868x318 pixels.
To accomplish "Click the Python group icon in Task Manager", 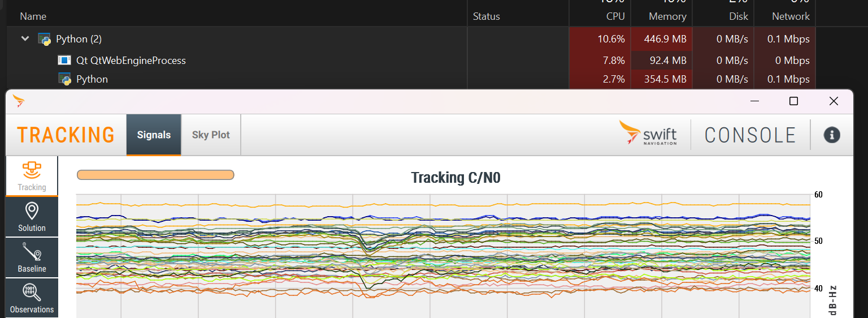I will [x=45, y=39].
